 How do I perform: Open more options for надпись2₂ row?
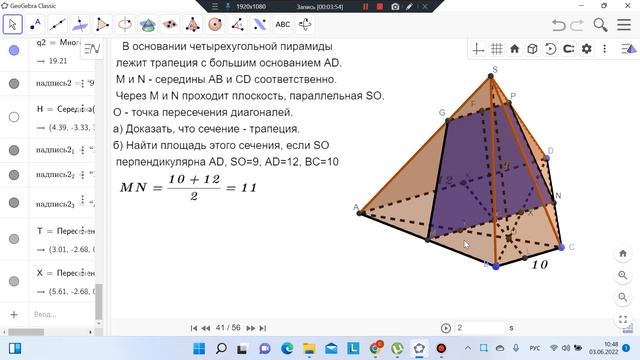(x=83, y=175)
